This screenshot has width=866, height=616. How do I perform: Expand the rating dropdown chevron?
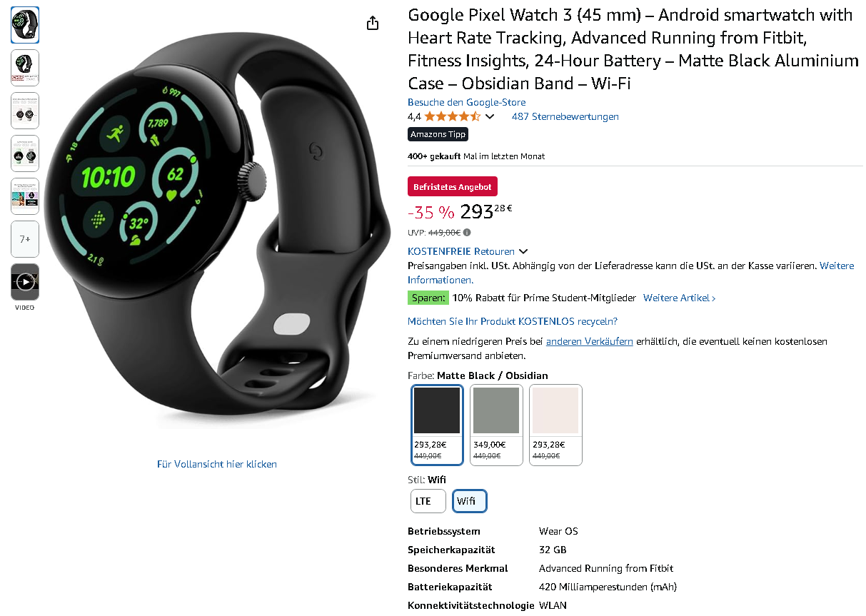click(x=490, y=116)
